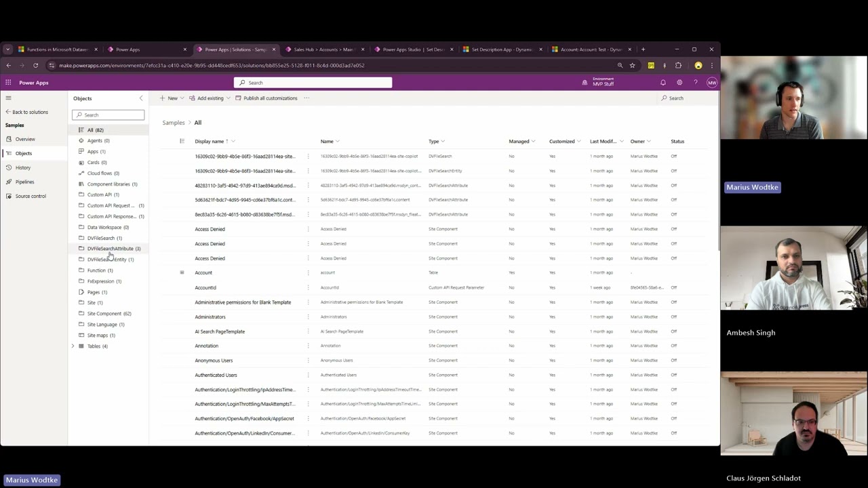This screenshot has height=488, width=868.
Task: Open Authenticated Users component
Action: [216, 375]
